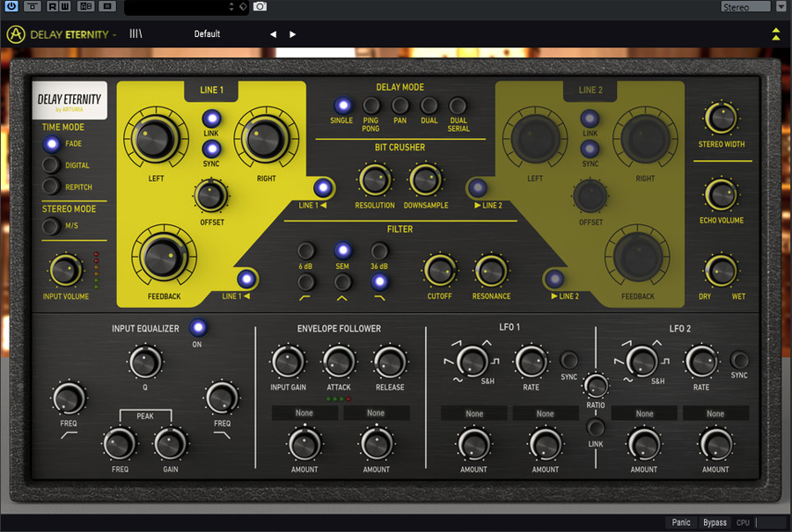
Task: Click the Dry/Wet mix knob
Action: click(722, 271)
